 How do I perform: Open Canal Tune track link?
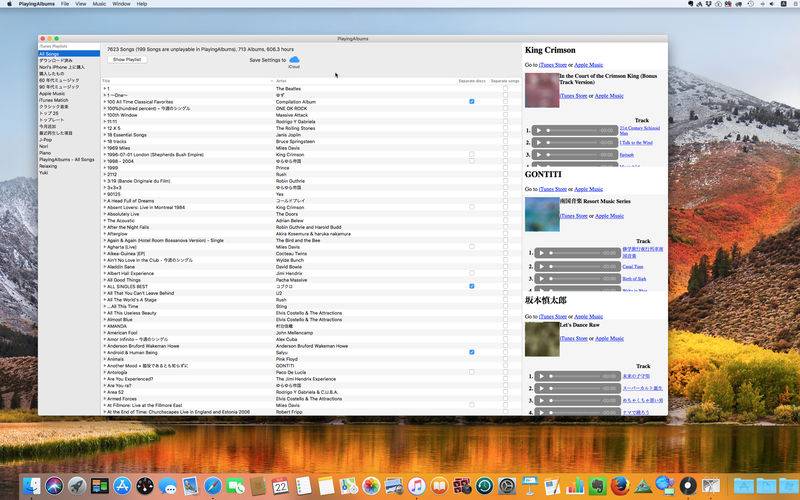[x=633, y=266]
